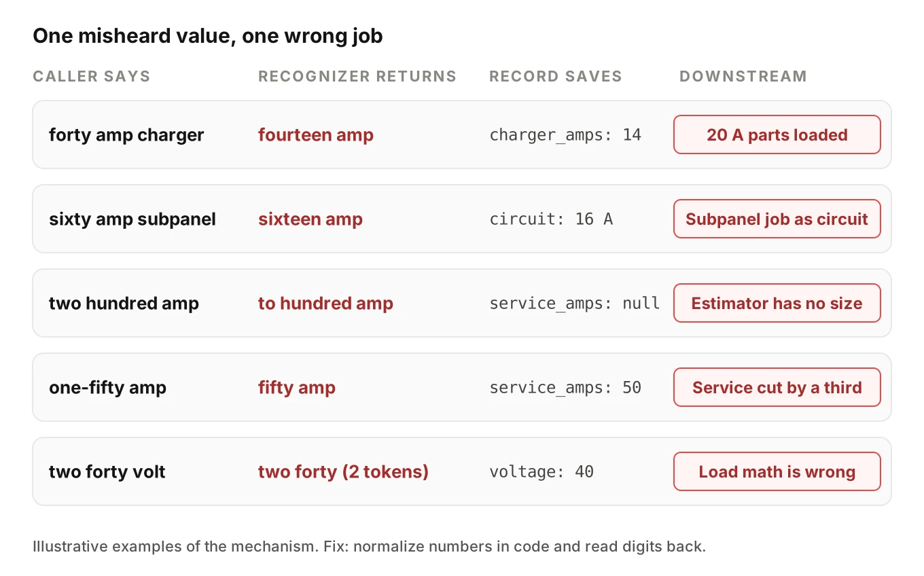Image resolution: width=924 pixels, height=576 pixels.
Task: Select the "charger_amps: 14" record value
Action: 565,134
